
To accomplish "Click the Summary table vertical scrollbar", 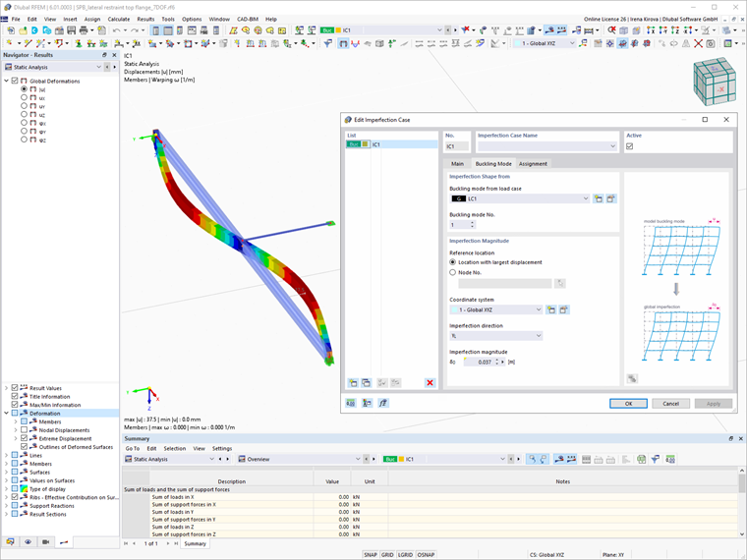I will (742, 502).
